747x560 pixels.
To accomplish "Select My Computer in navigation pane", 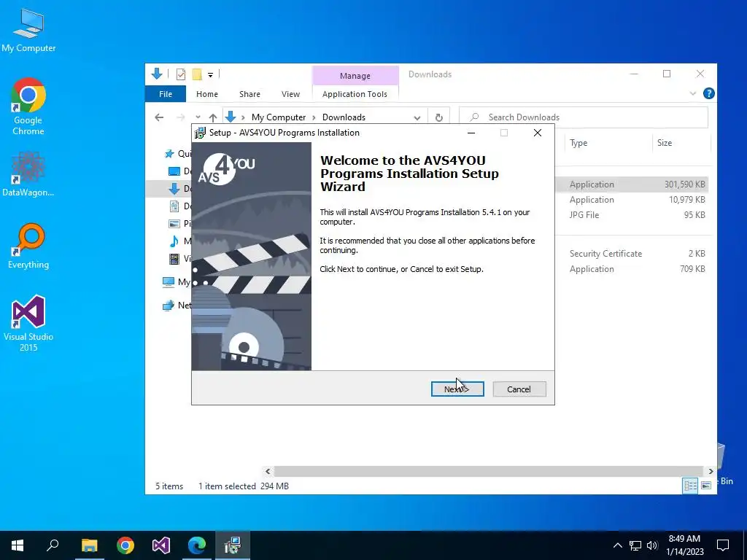I will click(x=177, y=282).
